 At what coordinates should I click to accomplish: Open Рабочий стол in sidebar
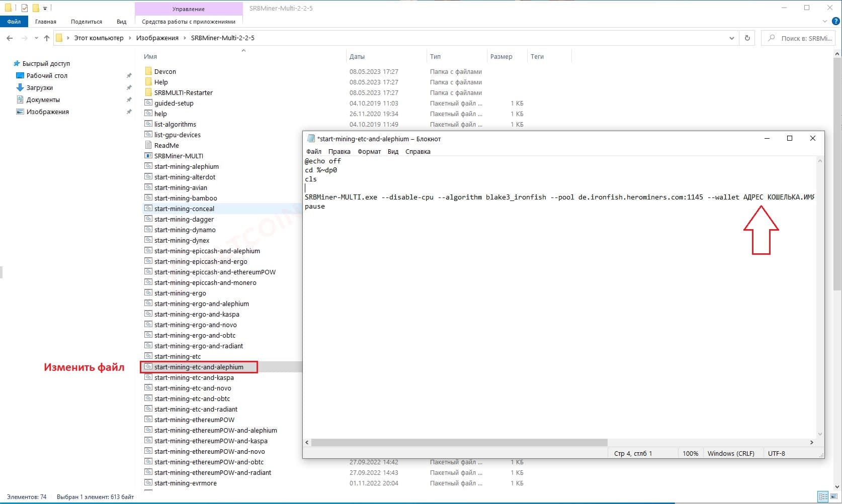[x=47, y=75]
